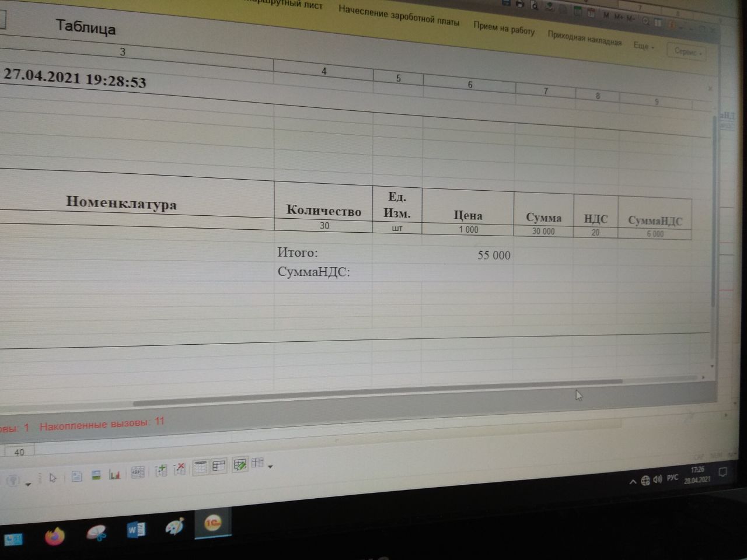Click the M- memory subtract button
This screenshot has width=747, height=560.
tap(630, 18)
